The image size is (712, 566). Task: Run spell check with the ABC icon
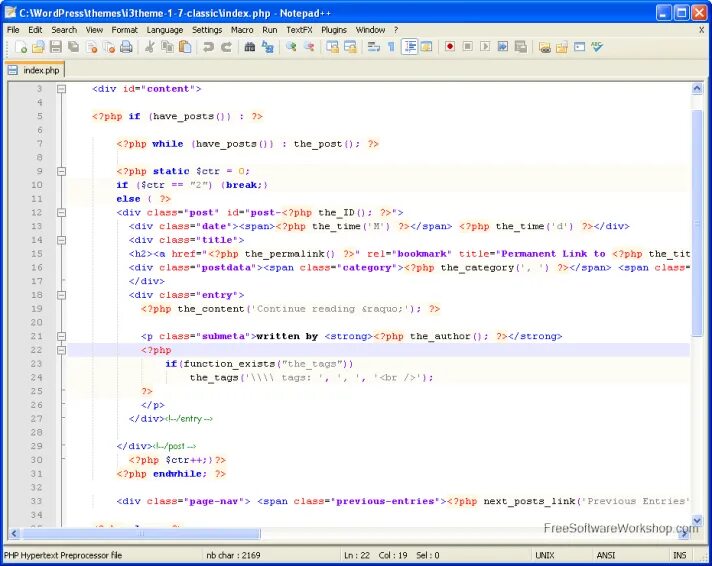coord(597,47)
